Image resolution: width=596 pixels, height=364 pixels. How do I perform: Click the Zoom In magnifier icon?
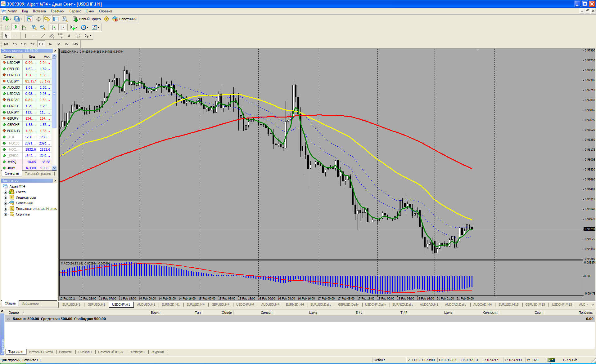coord(34,27)
